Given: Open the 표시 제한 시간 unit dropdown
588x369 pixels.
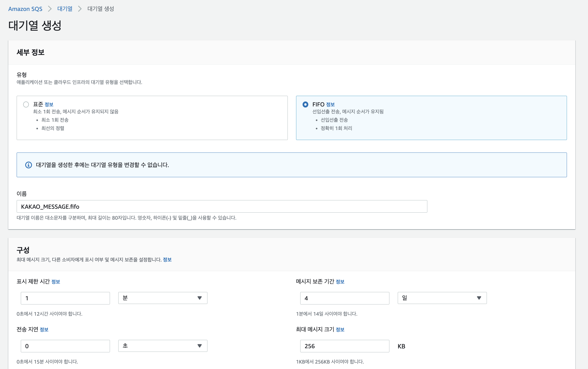Looking at the screenshot, I should coord(163,298).
